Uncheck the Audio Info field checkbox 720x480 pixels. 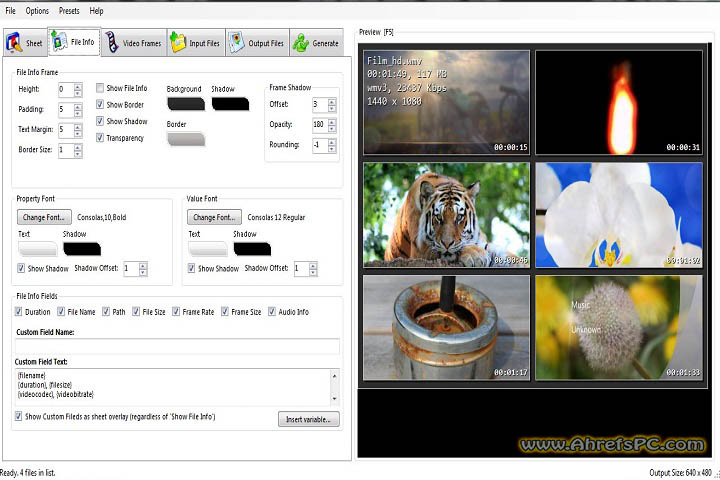pyautogui.click(x=272, y=311)
